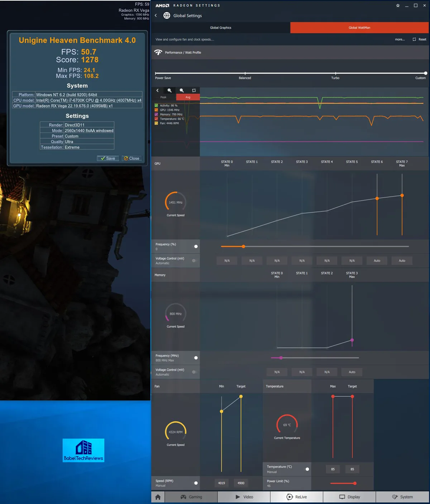Zoom in on the monitoring graph

pyautogui.click(x=169, y=91)
